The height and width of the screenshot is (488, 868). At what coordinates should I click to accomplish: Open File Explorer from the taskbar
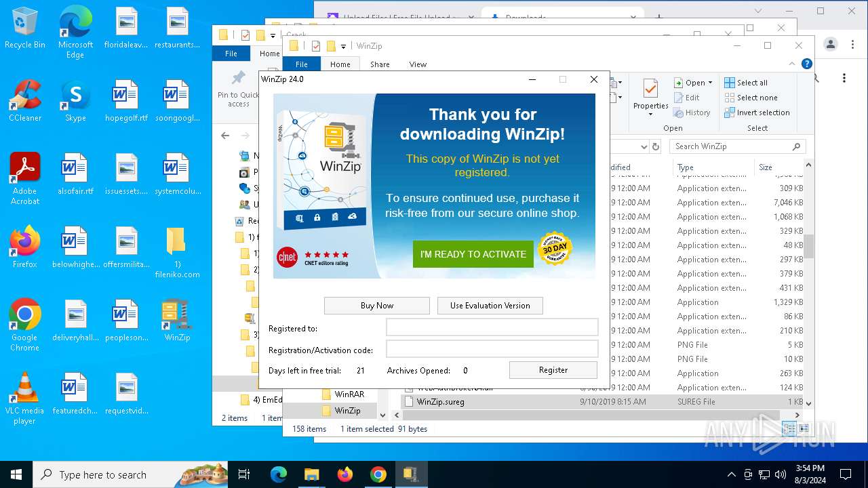click(311, 474)
